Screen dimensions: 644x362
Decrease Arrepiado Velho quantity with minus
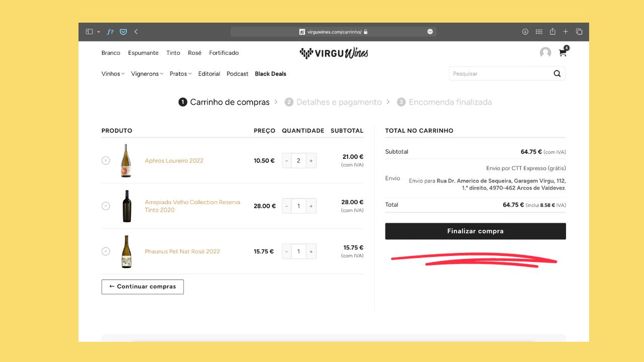[x=287, y=206]
